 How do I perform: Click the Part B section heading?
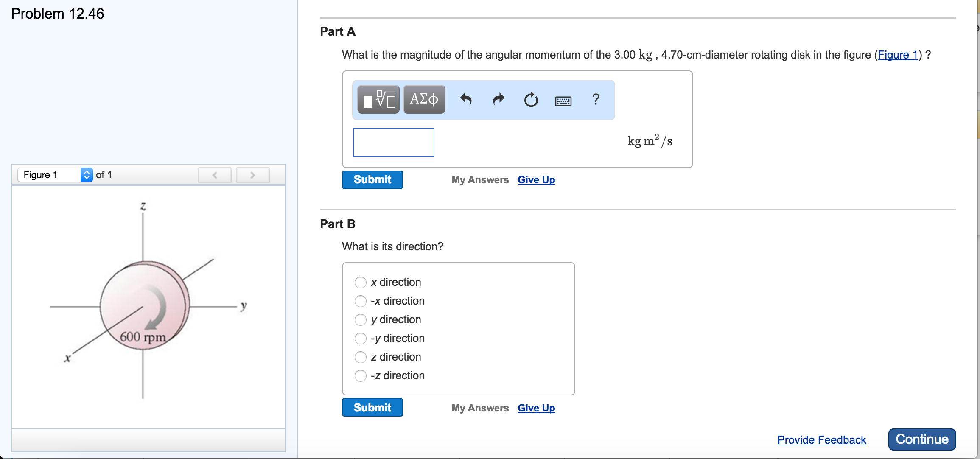click(337, 224)
